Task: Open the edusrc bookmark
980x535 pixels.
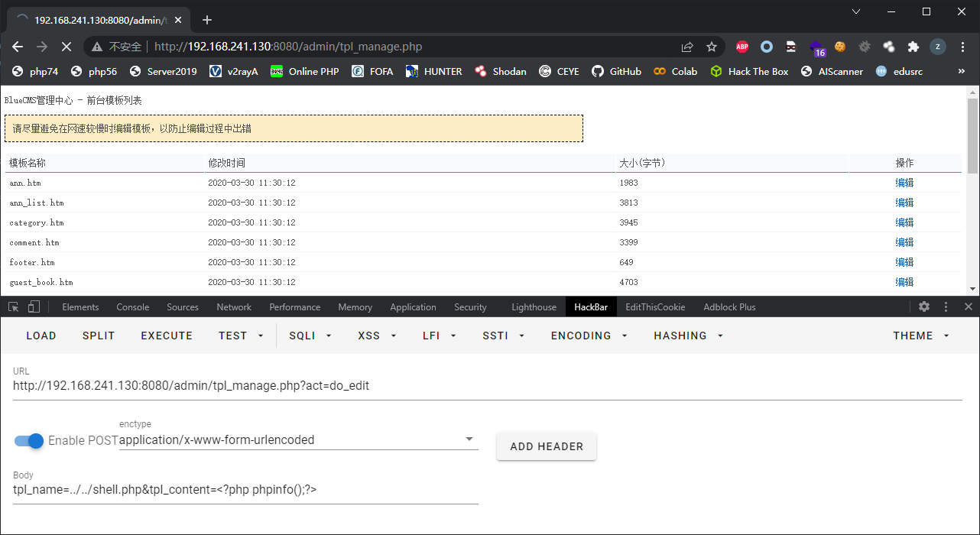Action: pyautogui.click(x=897, y=71)
